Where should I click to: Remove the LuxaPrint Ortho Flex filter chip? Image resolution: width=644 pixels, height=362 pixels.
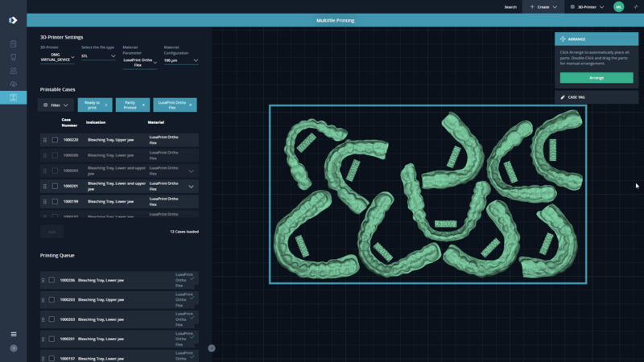pos(190,105)
